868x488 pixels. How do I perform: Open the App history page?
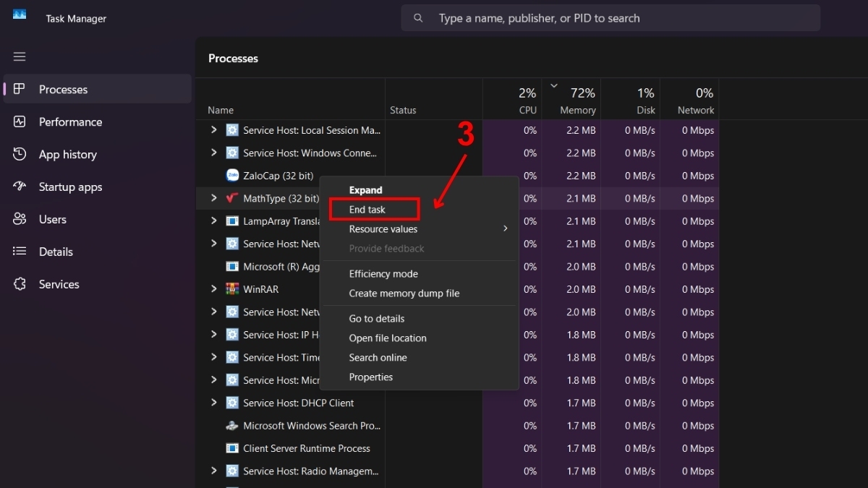(x=98, y=154)
